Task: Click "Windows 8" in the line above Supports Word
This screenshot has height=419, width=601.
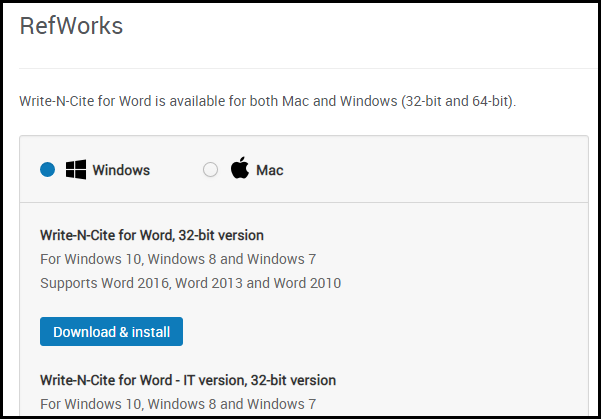Action: pos(182,260)
